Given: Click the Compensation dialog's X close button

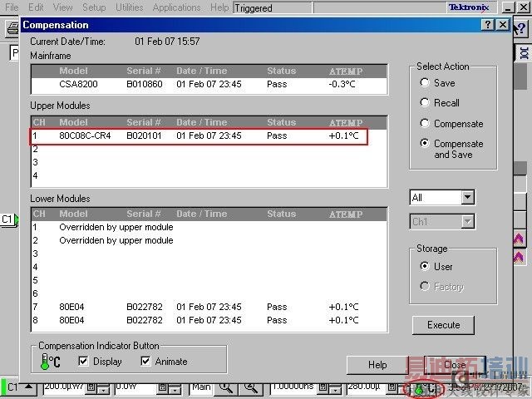Looking at the screenshot, I should 502,24.
